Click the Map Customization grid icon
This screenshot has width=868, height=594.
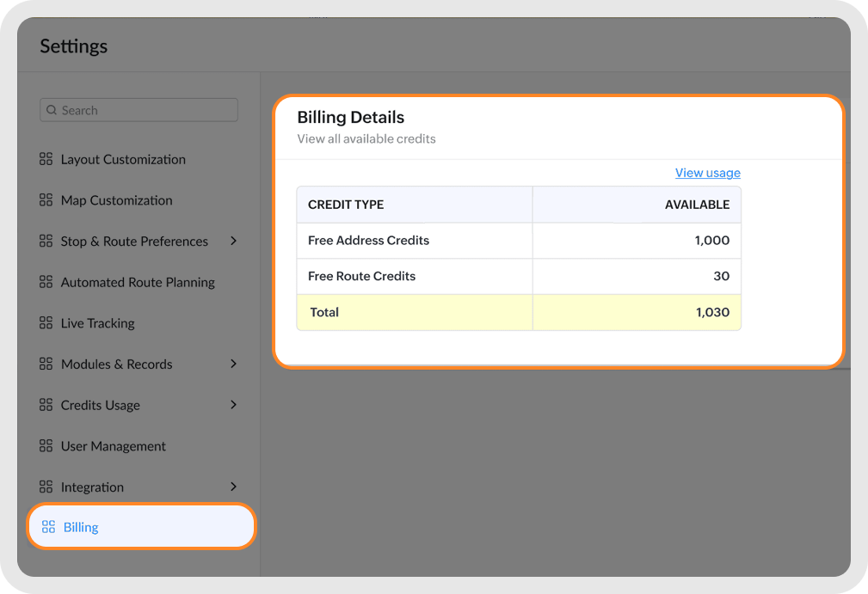point(46,200)
